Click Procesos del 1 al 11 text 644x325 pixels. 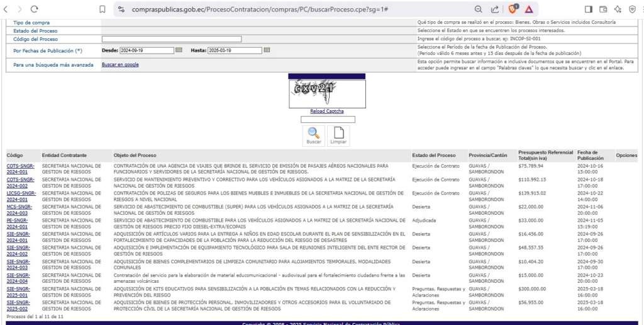[35, 317]
